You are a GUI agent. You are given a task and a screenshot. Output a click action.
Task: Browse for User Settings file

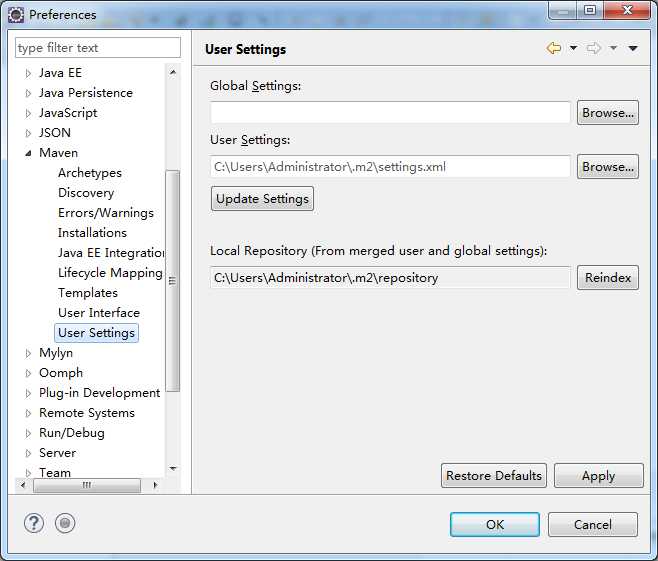[608, 167]
